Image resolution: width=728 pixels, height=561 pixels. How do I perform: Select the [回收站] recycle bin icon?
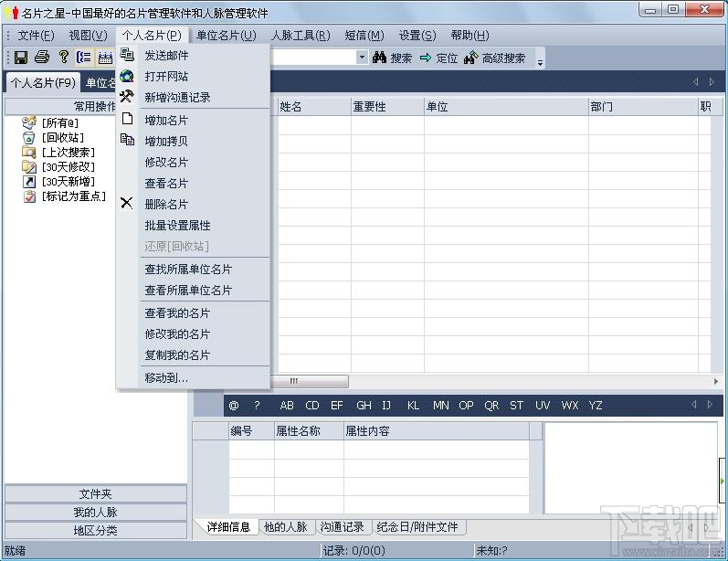pos(29,137)
